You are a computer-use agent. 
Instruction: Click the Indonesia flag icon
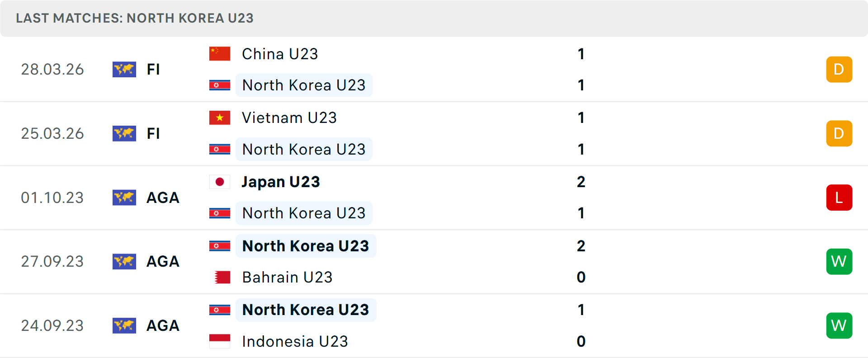point(220,341)
